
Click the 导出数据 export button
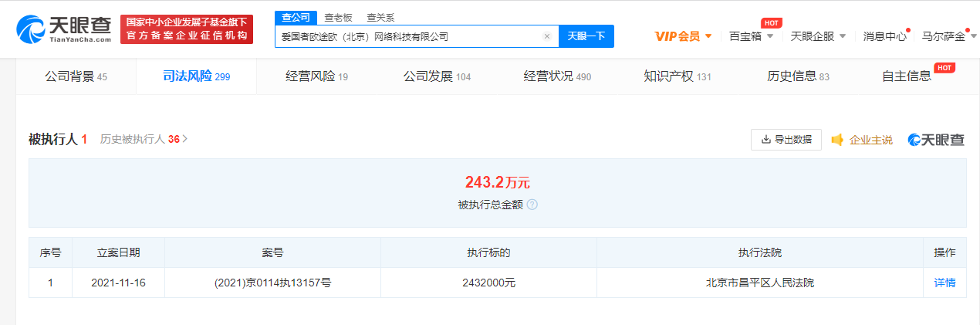(786, 140)
